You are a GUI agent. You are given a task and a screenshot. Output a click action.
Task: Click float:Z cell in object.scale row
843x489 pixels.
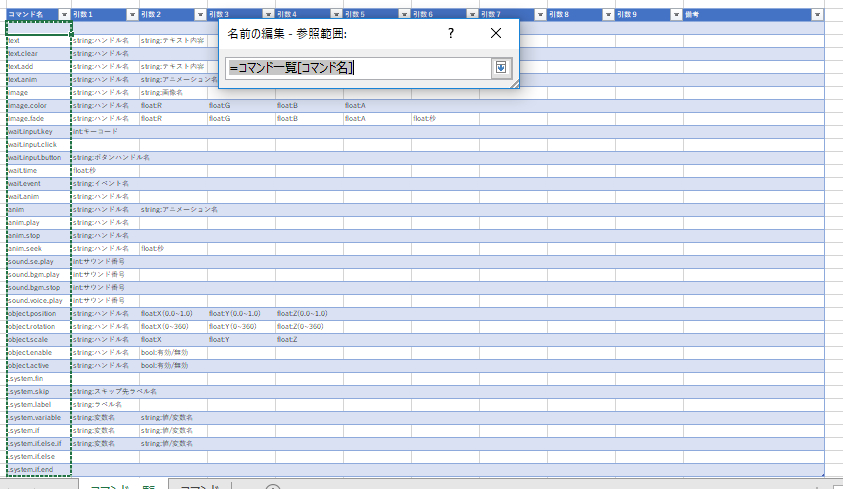(x=309, y=340)
